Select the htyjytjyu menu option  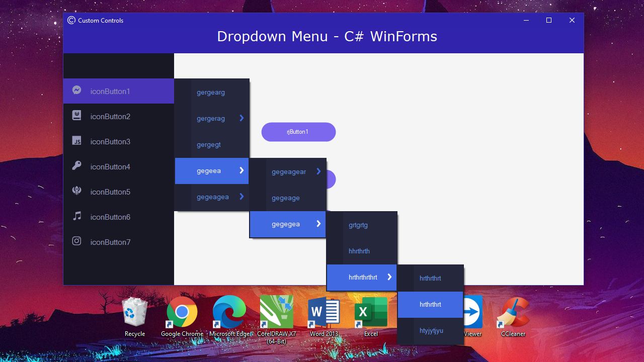pyautogui.click(x=431, y=330)
